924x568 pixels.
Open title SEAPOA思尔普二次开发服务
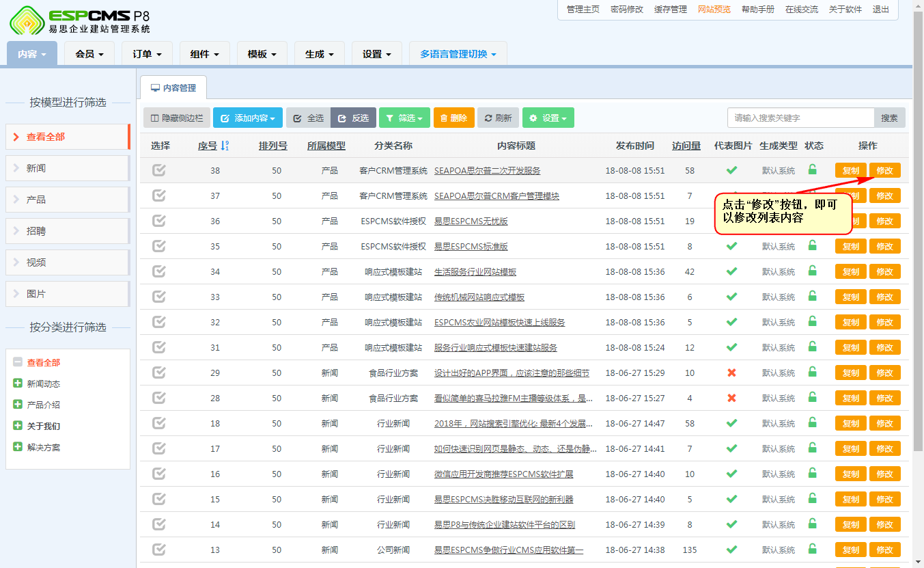point(487,170)
